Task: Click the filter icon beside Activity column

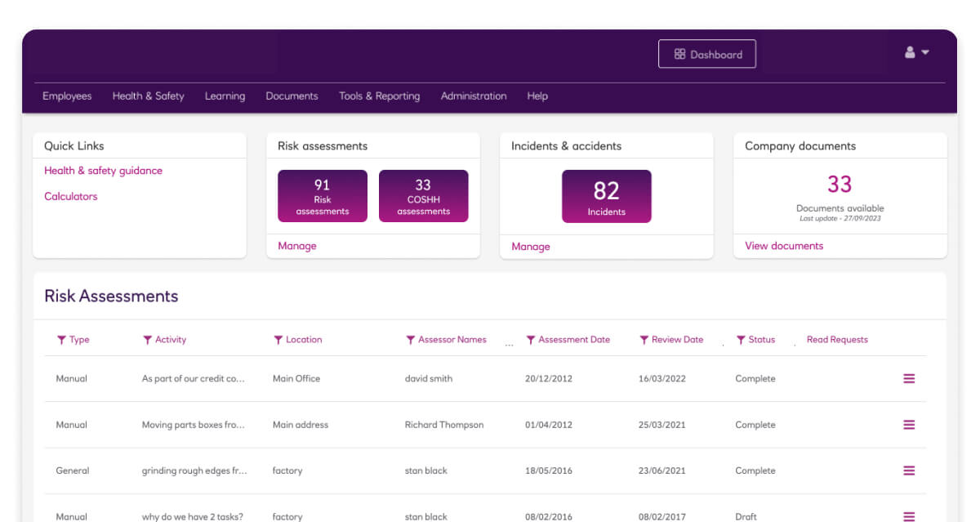Action: pos(148,340)
